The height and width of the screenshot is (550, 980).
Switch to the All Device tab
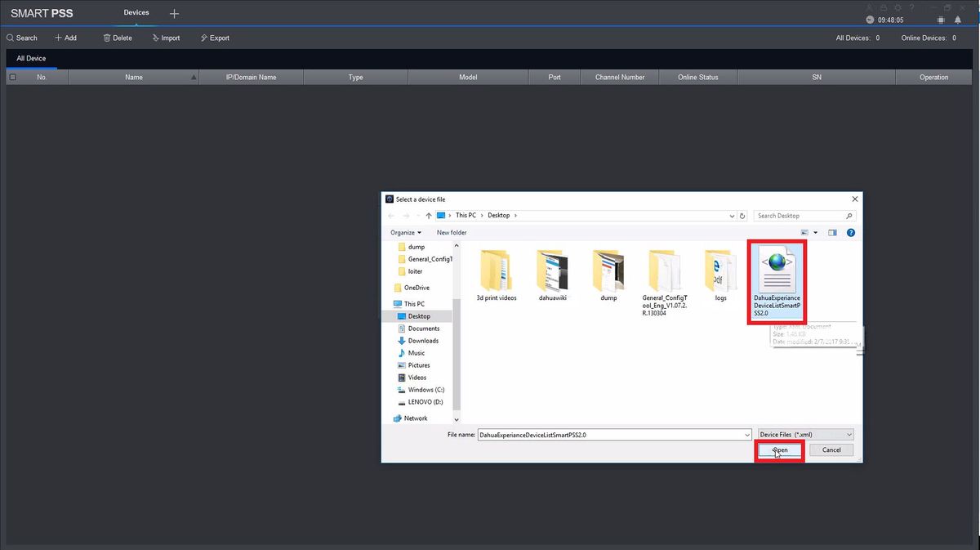(31, 59)
